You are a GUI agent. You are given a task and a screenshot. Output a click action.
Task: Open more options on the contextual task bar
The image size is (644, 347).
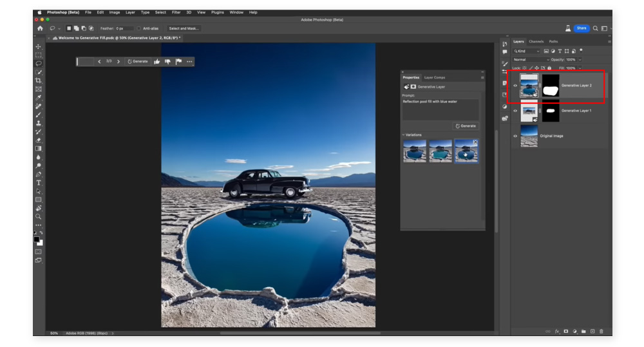click(x=189, y=62)
